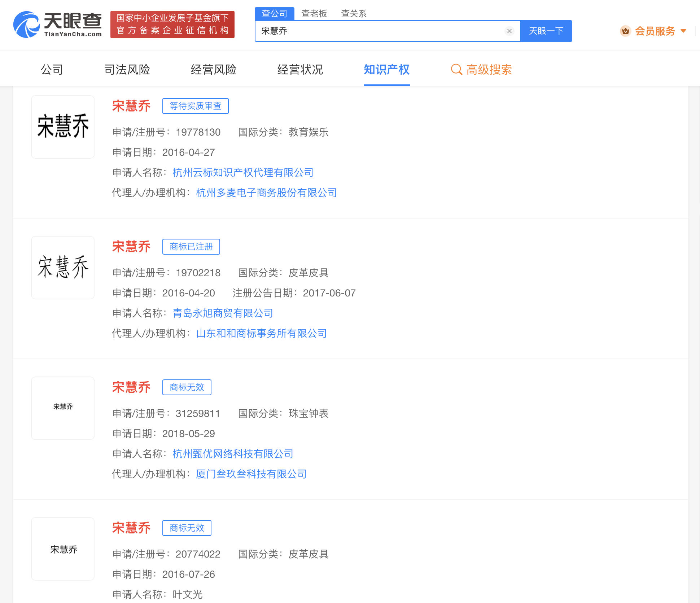Open the 公司 results tab
Image resolution: width=700 pixels, height=603 pixels.
(52, 69)
